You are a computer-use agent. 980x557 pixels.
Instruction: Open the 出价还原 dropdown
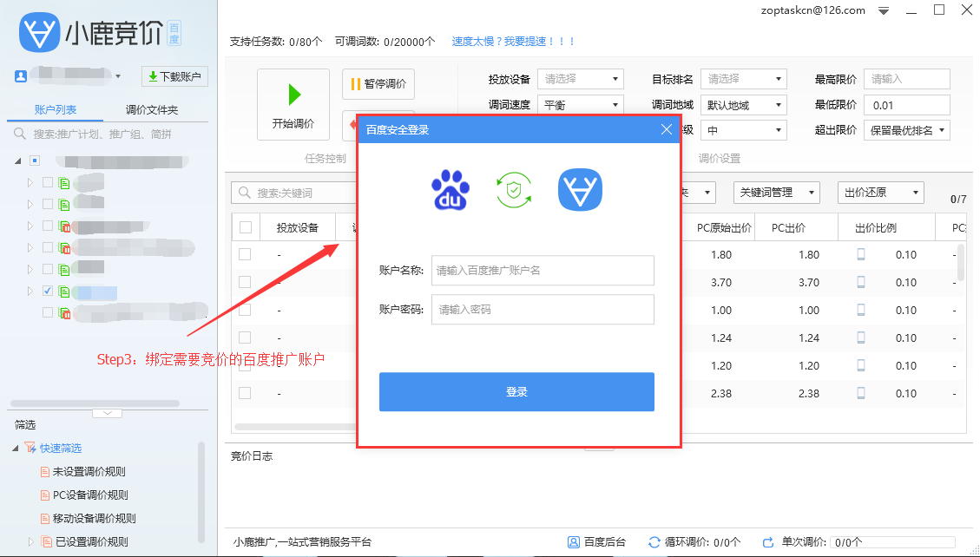tap(880, 192)
